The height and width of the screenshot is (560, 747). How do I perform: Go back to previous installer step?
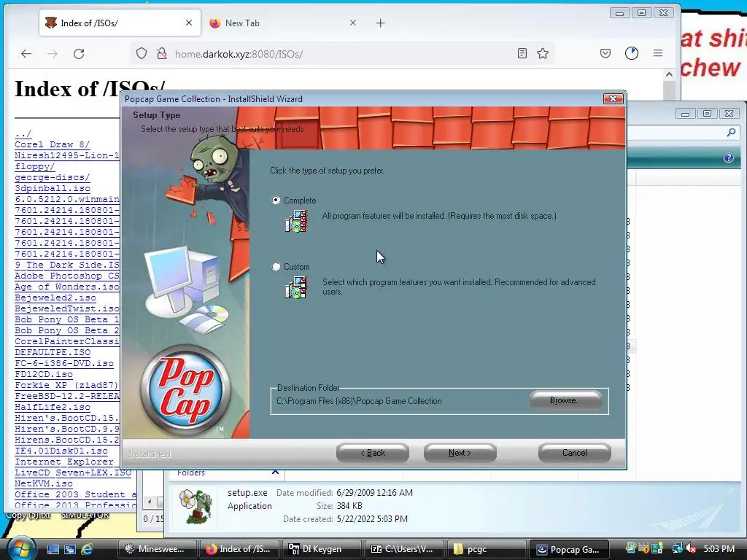[x=373, y=453]
